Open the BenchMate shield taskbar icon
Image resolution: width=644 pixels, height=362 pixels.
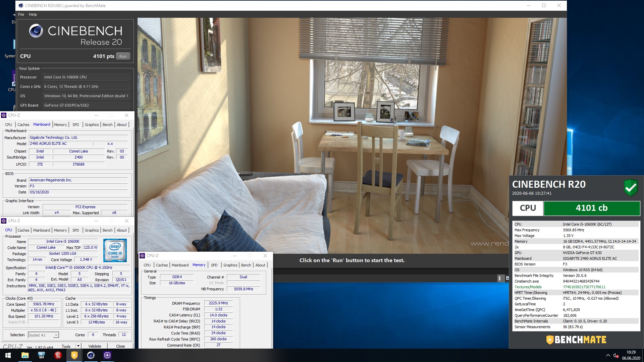point(74,355)
